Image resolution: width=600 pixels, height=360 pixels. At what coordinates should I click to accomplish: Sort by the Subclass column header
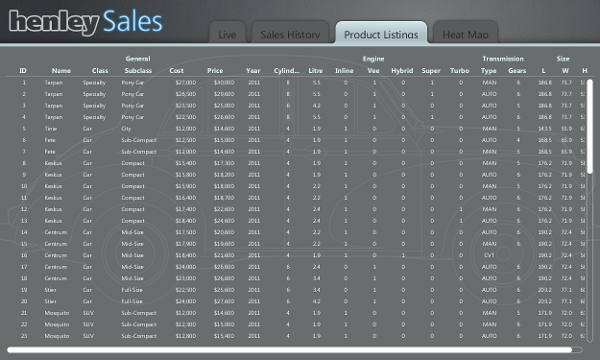click(x=138, y=70)
